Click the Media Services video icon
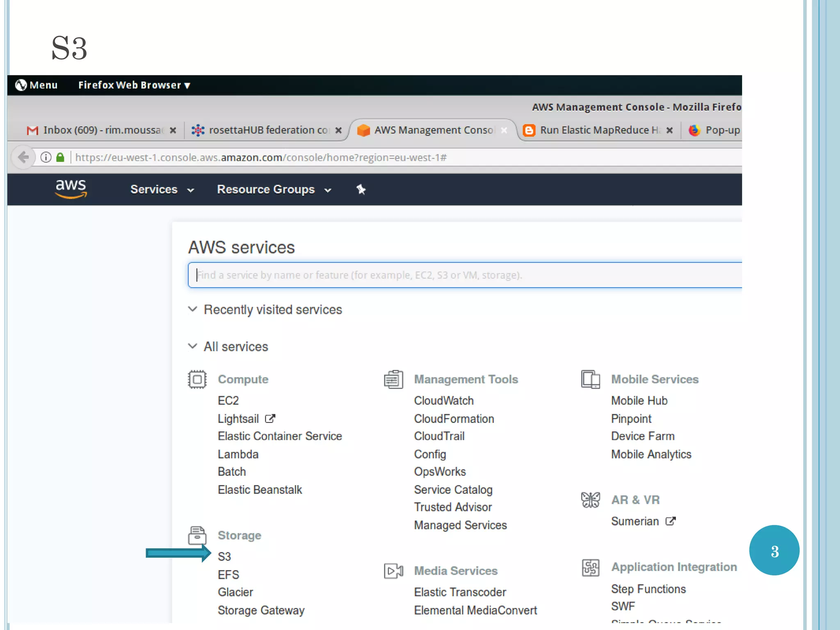This screenshot has width=840, height=630. 393,571
